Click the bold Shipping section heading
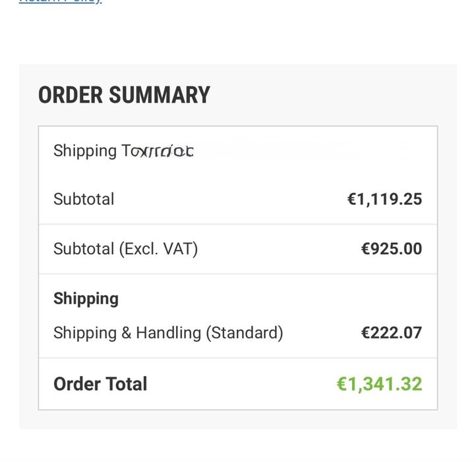 click(x=86, y=298)
